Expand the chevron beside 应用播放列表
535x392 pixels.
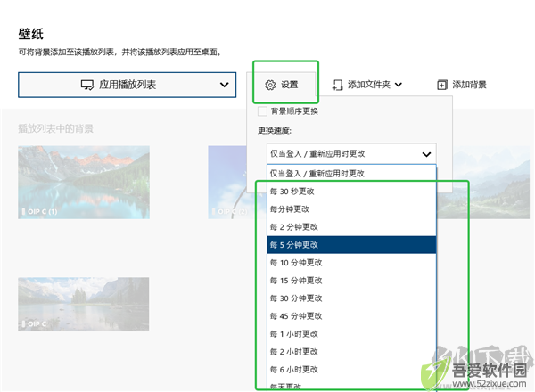point(224,85)
